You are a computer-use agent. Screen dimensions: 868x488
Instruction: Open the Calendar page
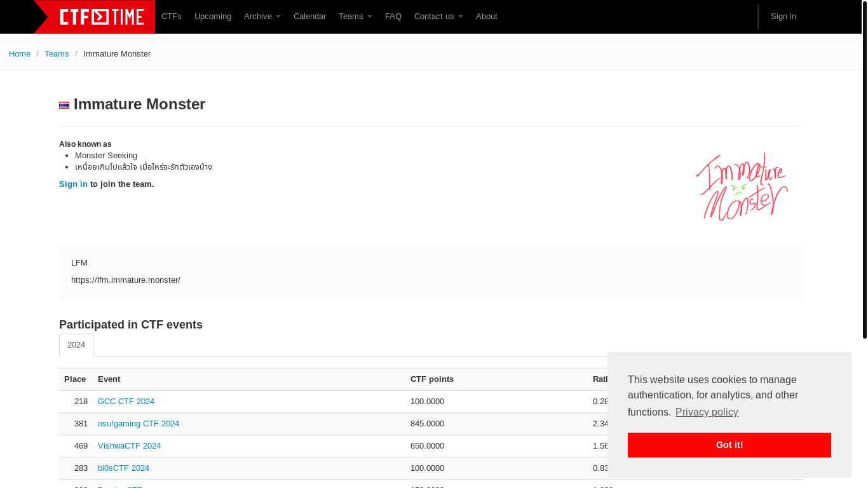click(x=309, y=17)
